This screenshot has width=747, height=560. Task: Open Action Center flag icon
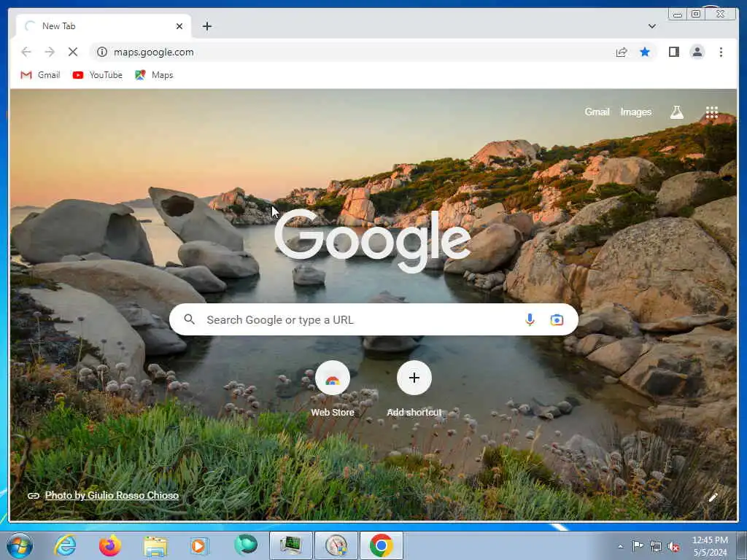(638, 546)
